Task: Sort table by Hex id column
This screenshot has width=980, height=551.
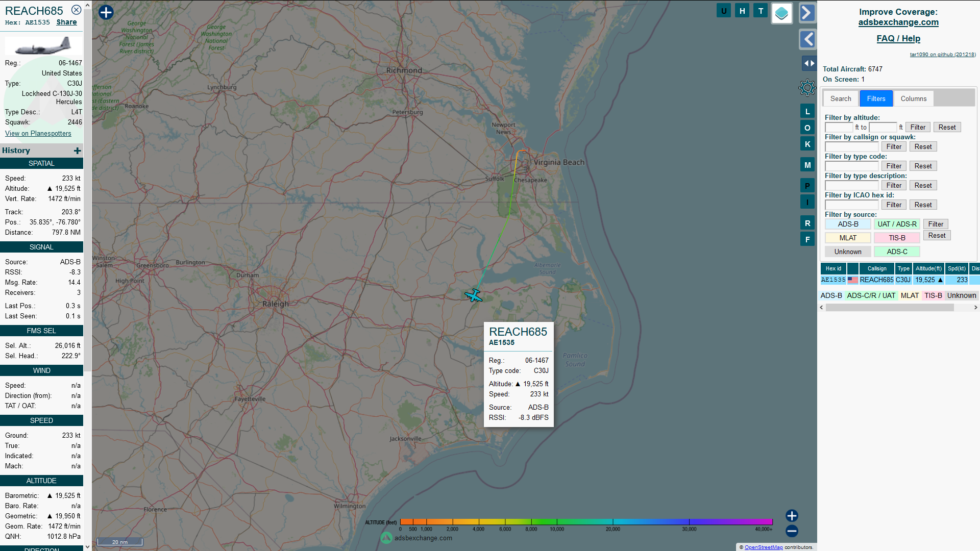Action: point(833,269)
